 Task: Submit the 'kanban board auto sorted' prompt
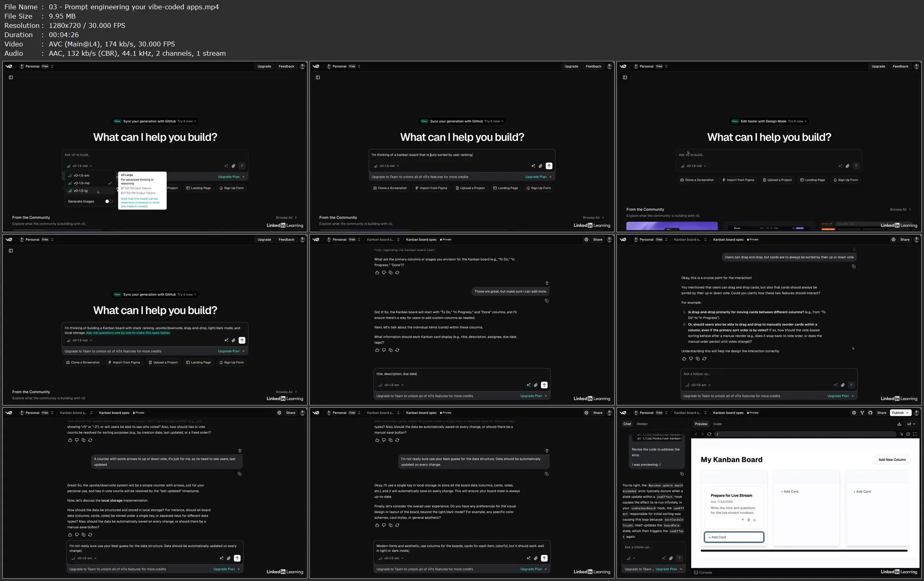pyautogui.click(x=549, y=166)
